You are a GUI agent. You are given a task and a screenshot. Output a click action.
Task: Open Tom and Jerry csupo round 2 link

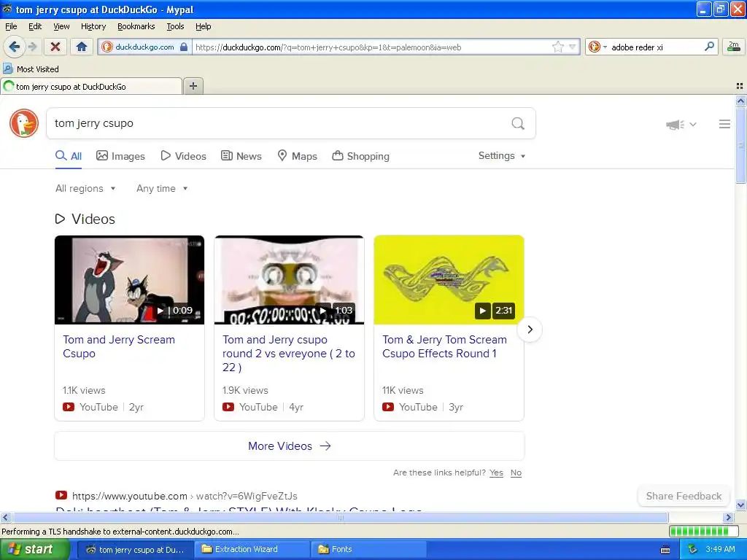289,354
